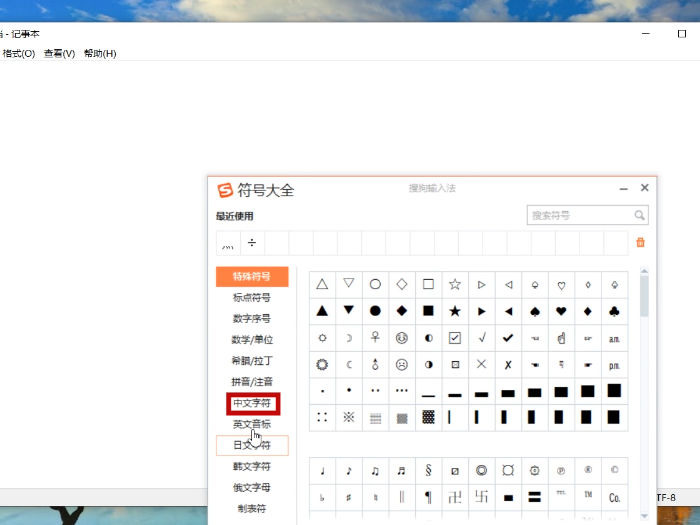Close the 符号大全 window
Viewport: 700px width, 525px height.
tap(645, 188)
